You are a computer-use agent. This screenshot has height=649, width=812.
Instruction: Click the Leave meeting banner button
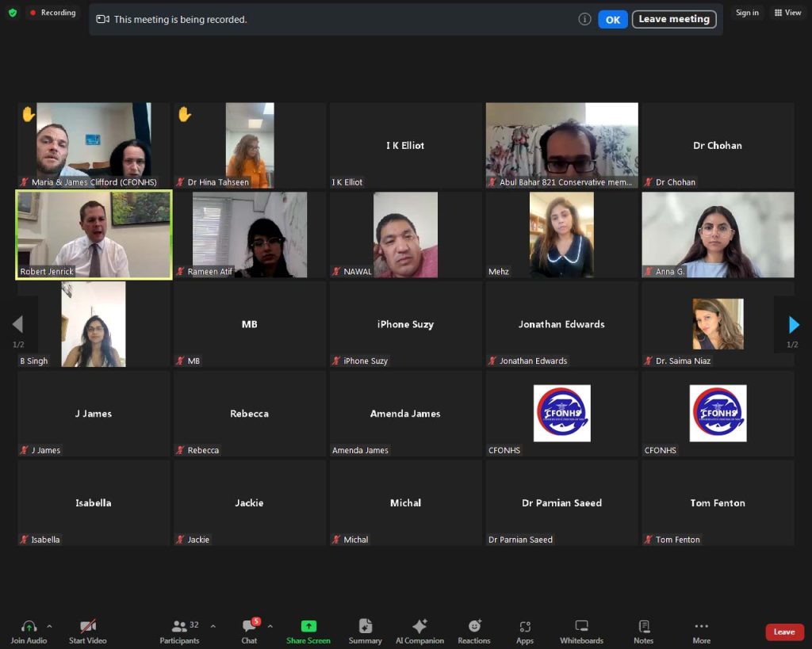click(673, 19)
